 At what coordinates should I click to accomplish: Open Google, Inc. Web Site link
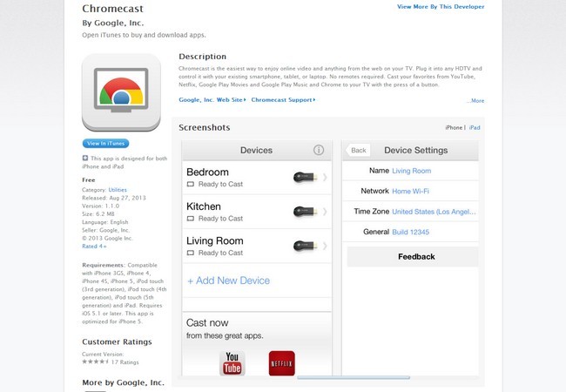click(212, 100)
